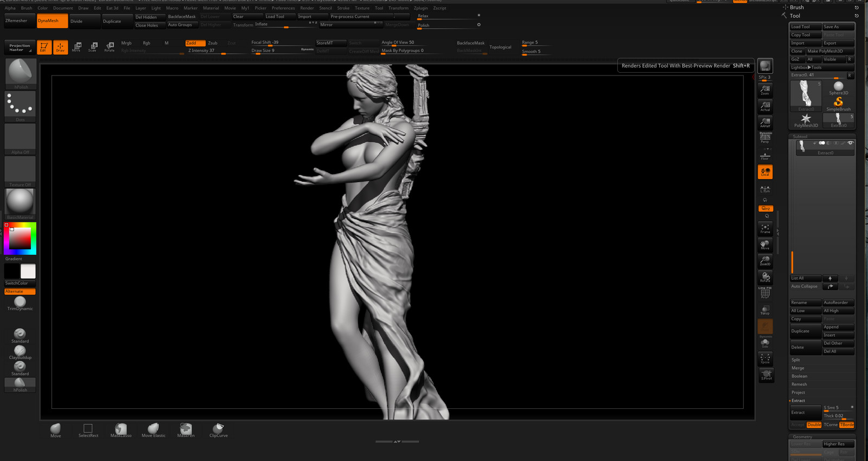Open the Dots stroke selector
The height and width of the screenshot is (461, 868).
(20, 106)
